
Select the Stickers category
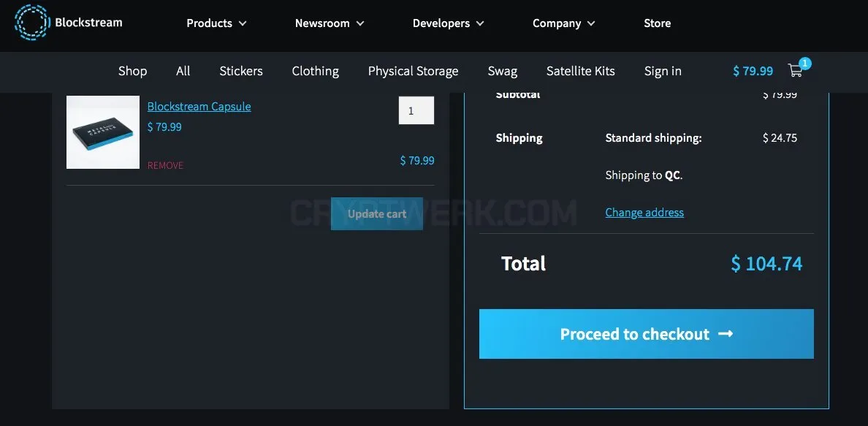pyautogui.click(x=241, y=71)
